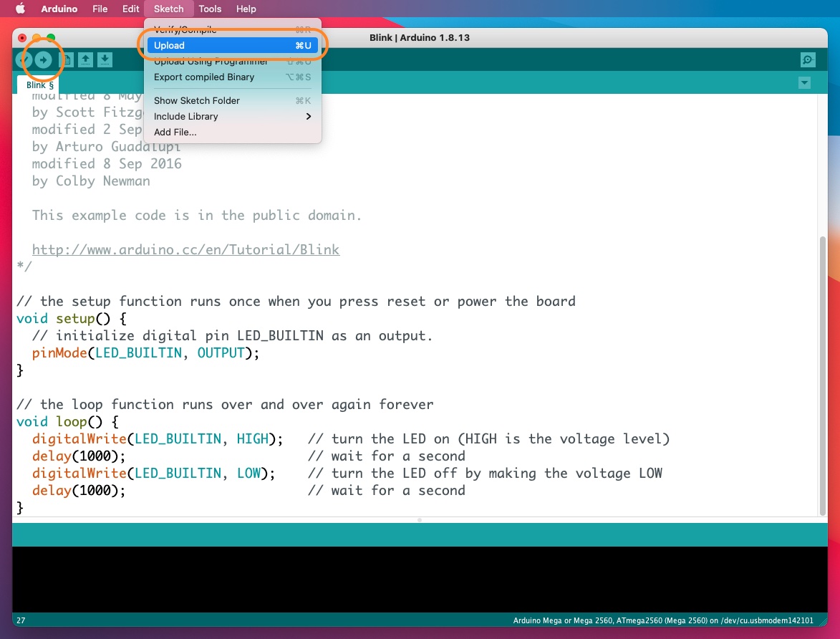840x639 pixels.
Task: Create a new sketch with New icon
Action: tap(66, 60)
